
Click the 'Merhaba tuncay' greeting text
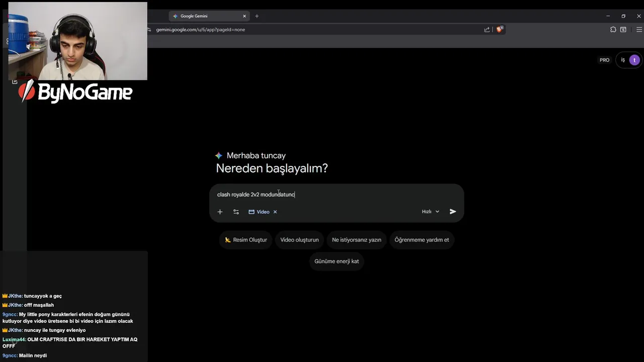[x=256, y=156]
